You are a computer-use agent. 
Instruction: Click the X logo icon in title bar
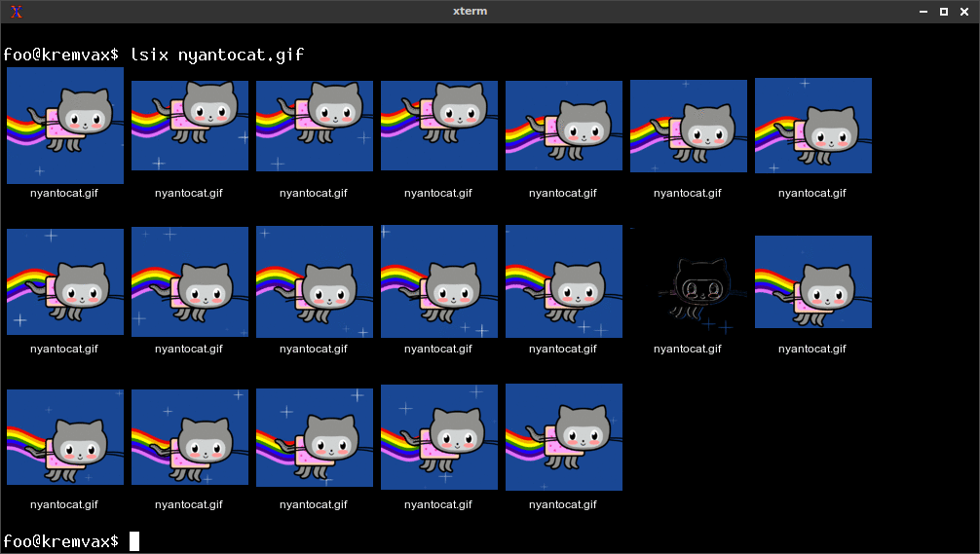16,12
